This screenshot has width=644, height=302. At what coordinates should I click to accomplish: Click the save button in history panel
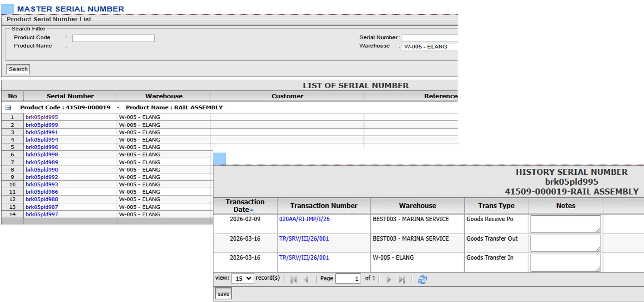point(223,294)
